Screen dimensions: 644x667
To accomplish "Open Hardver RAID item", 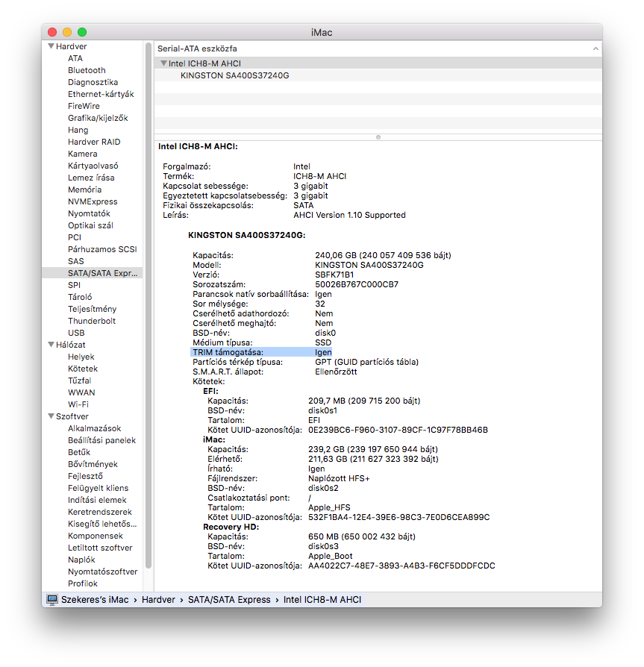I will pos(94,142).
